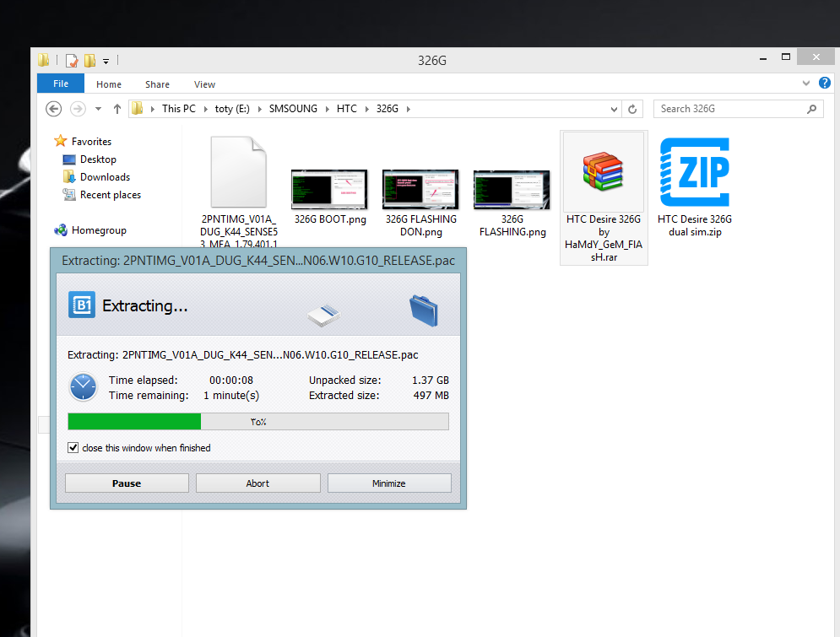Click 'toty (E:)' breadcrumb
The height and width of the screenshot is (637, 840).
pos(232,109)
